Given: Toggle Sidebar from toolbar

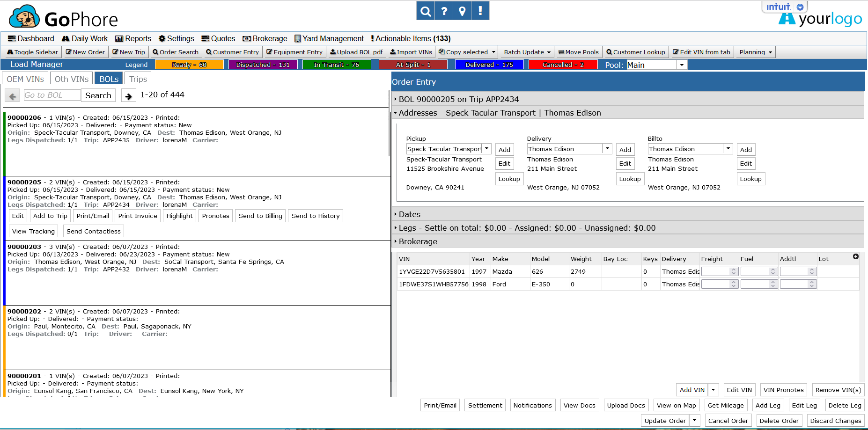Looking at the screenshot, I should 32,52.
